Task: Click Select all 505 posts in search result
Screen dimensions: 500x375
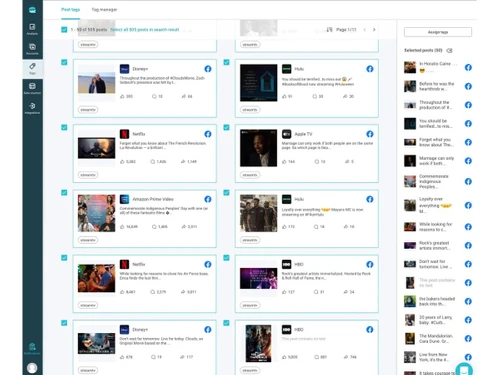Action: point(145,30)
